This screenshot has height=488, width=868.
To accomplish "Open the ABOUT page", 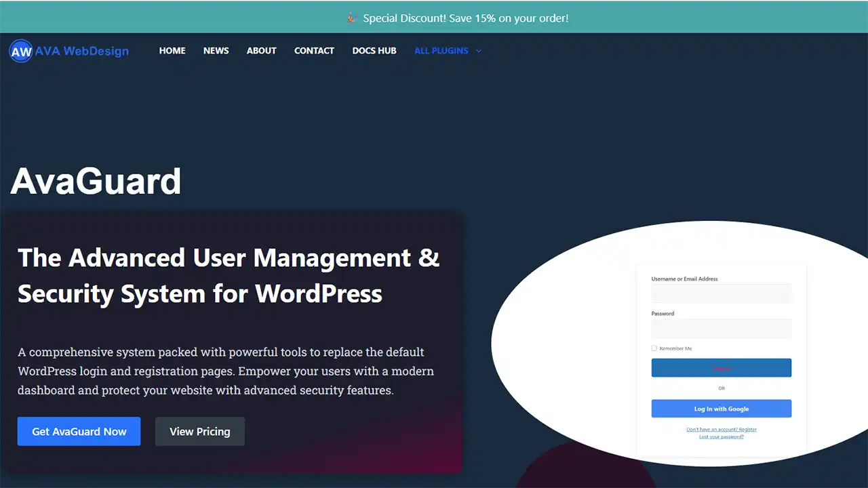I will click(x=261, y=51).
